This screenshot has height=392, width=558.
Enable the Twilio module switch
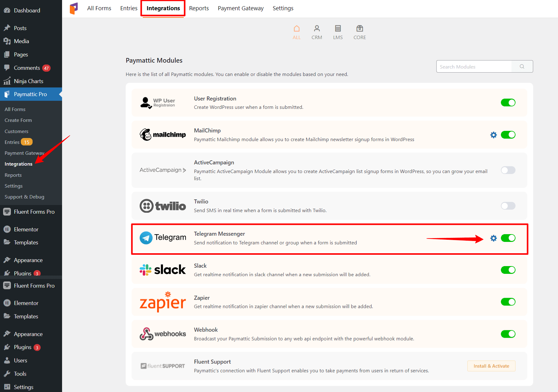pos(508,206)
